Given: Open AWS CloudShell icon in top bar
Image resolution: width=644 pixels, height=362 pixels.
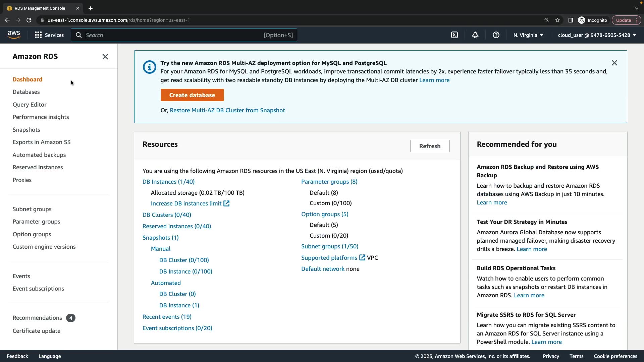Looking at the screenshot, I should pos(454,35).
